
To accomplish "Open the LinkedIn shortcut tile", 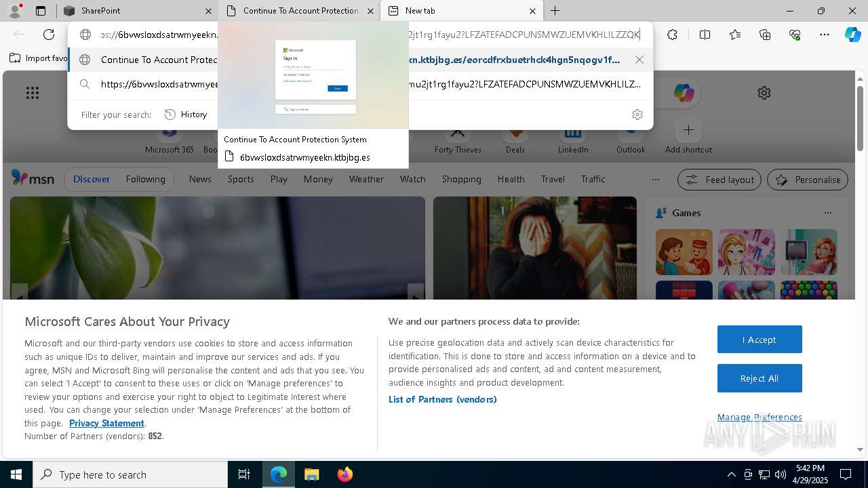I will pyautogui.click(x=573, y=138).
